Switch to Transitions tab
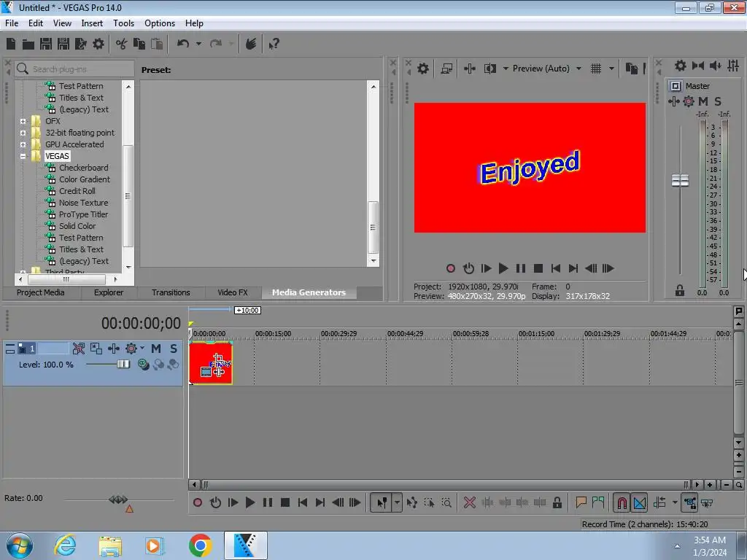 [171, 292]
